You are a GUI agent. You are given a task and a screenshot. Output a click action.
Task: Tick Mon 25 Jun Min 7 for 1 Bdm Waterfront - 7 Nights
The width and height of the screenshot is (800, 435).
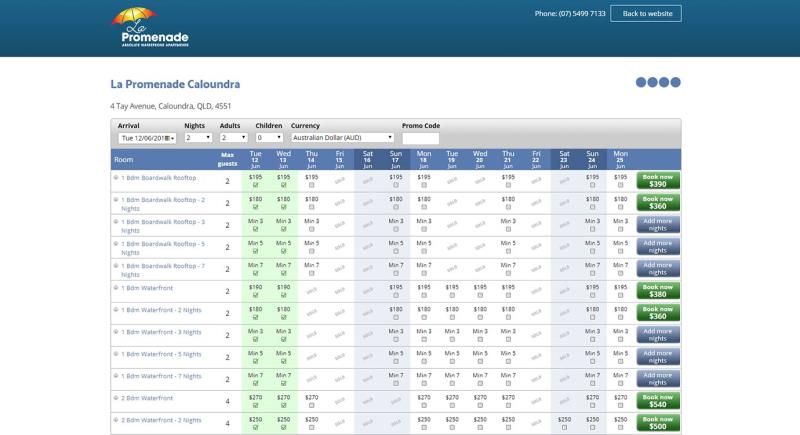(x=620, y=383)
